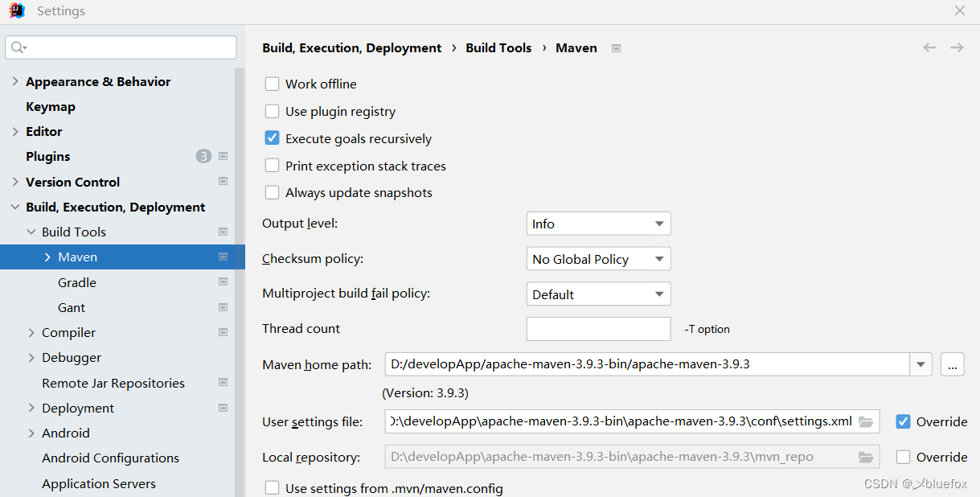Click the Maven home path text field

pyautogui.click(x=647, y=364)
